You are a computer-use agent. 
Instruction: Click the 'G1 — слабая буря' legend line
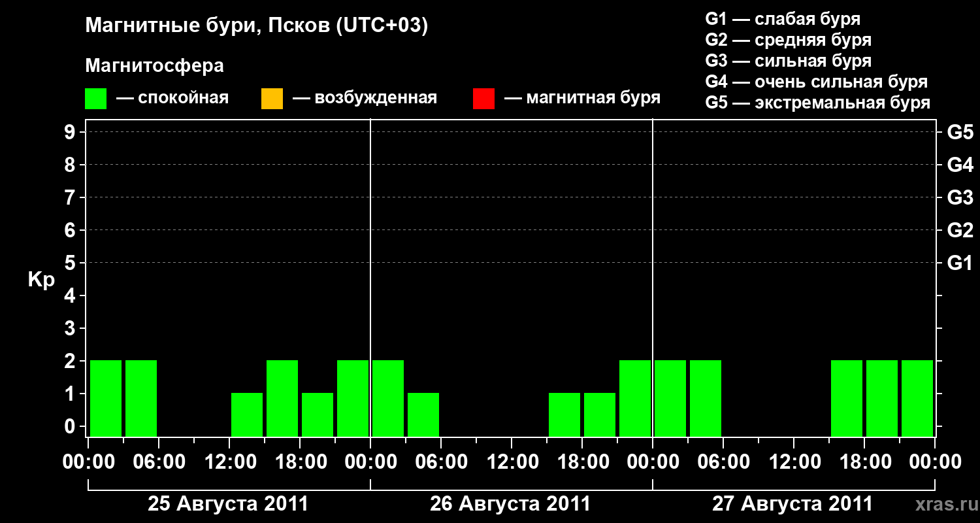click(783, 19)
